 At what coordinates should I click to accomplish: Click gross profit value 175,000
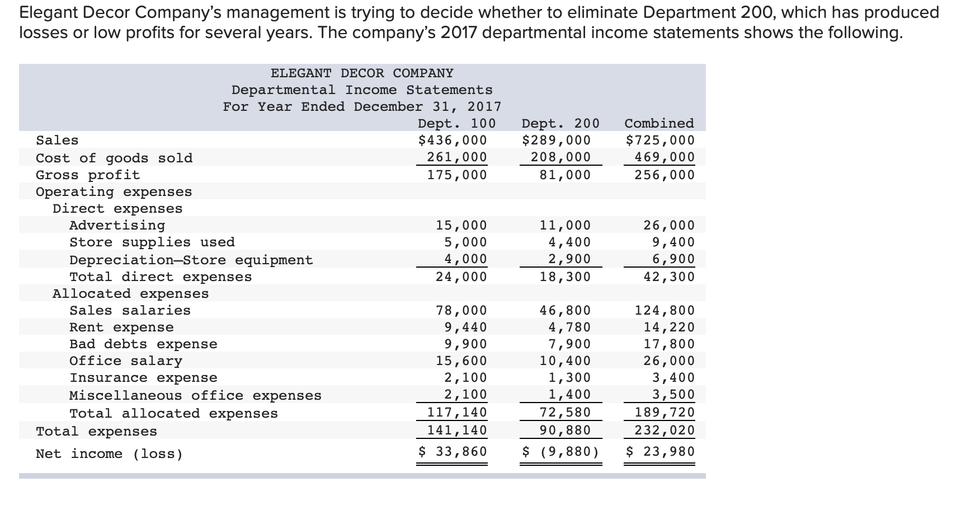457,175
